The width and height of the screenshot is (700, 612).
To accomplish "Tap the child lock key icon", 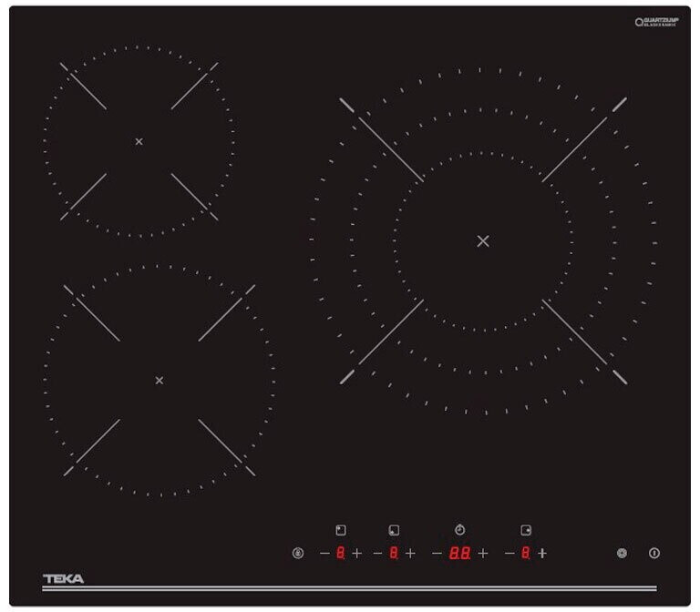I will 297,553.
